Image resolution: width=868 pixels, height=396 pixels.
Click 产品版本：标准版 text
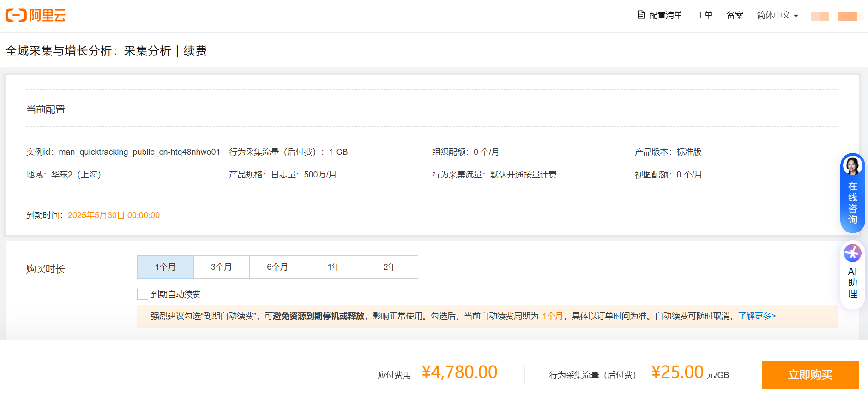668,152
